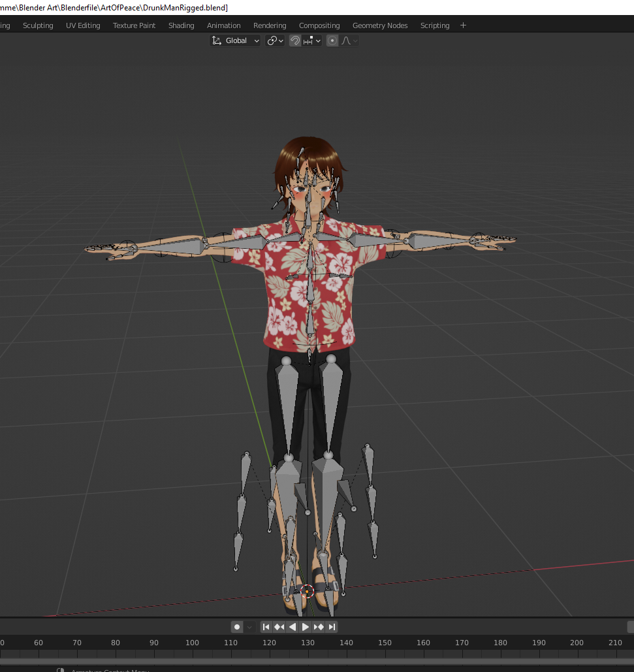Jump to next keyframe

pyautogui.click(x=319, y=627)
